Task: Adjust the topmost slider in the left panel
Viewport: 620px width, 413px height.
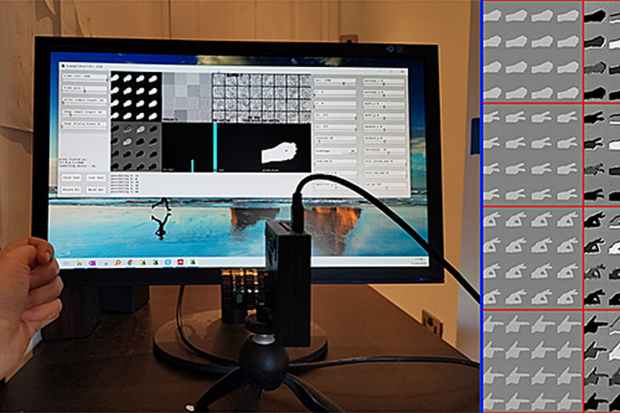Action: tap(85, 77)
